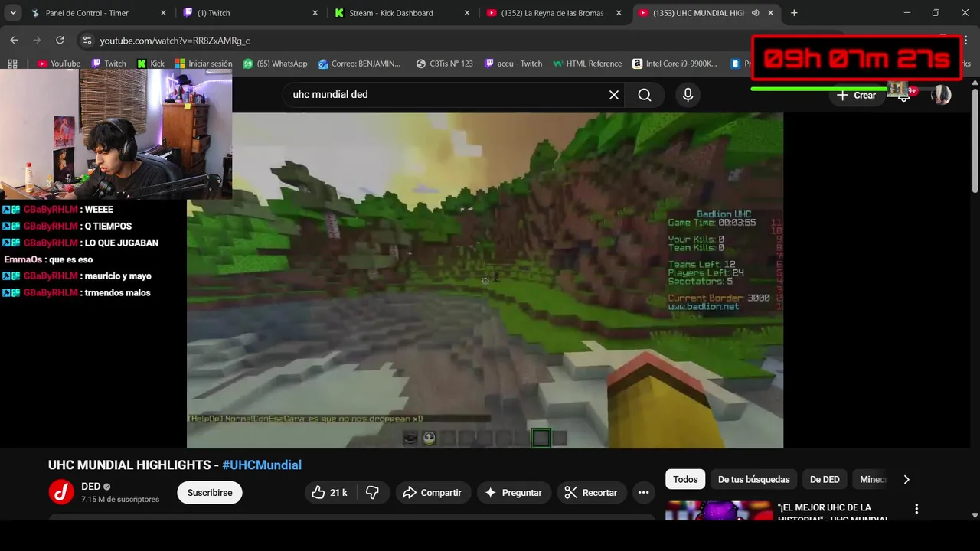Screen dimensions: 980x551
Task: Open the CBTis N° 123 bookmark
Action: (x=444, y=64)
